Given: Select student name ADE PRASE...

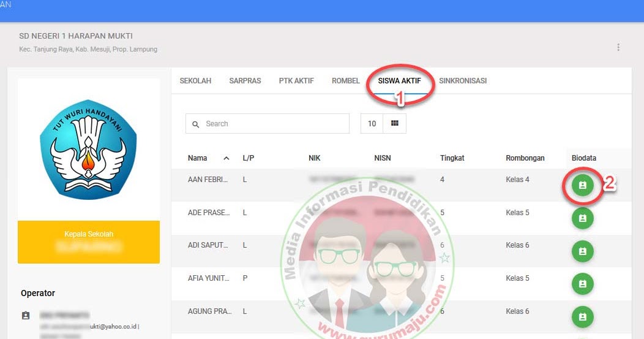Looking at the screenshot, I should click(209, 212).
